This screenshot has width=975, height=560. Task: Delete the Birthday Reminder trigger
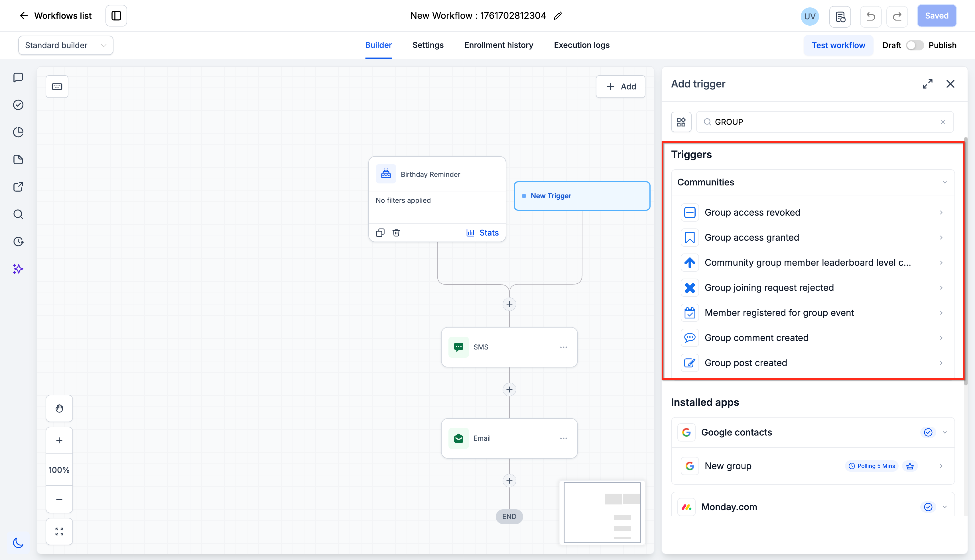coord(396,233)
